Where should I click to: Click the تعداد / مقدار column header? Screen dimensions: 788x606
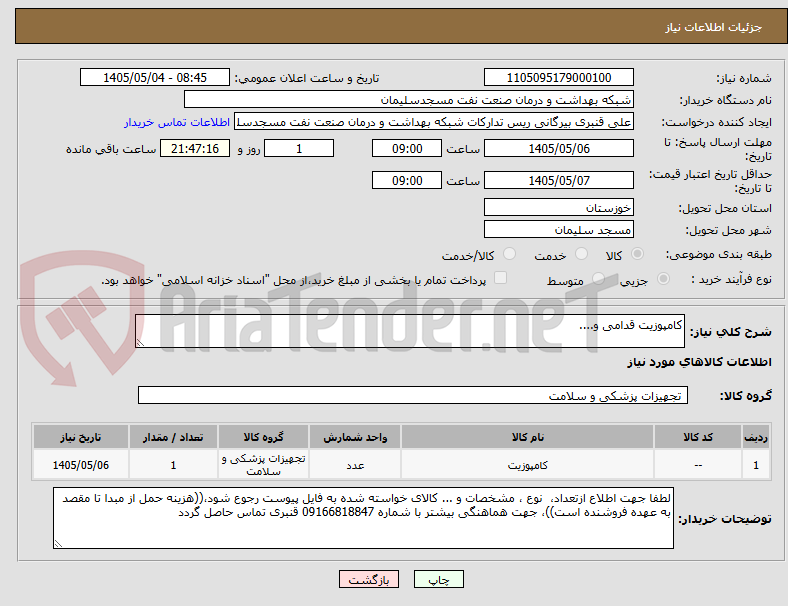tap(173, 437)
